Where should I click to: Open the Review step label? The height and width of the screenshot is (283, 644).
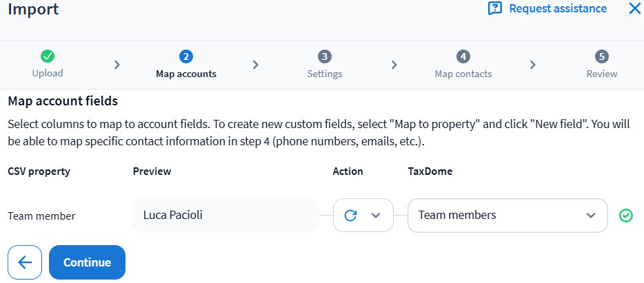[602, 74]
